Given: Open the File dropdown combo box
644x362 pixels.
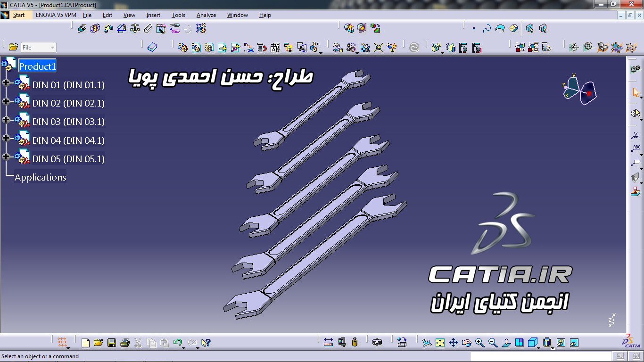Looking at the screenshot, I should [x=39, y=47].
